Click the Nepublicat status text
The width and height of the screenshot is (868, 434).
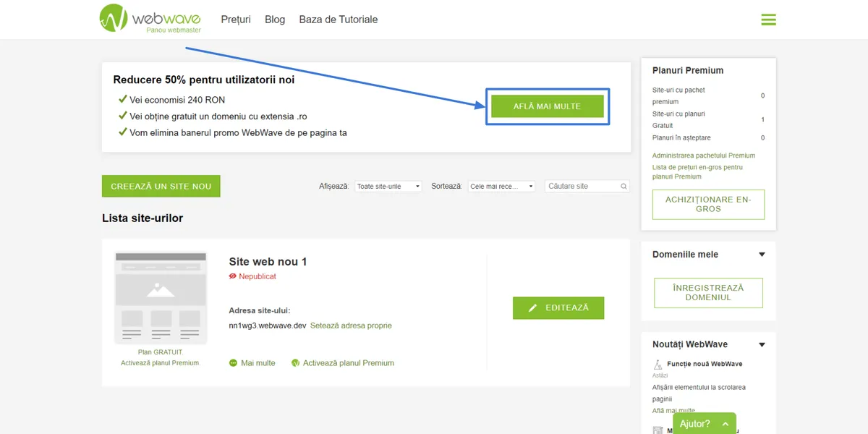tap(258, 276)
